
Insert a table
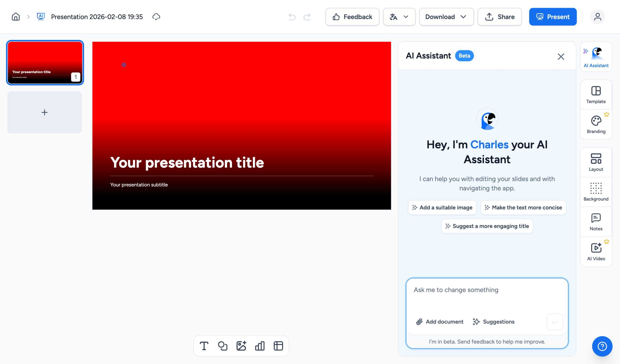(x=278, y=346)
